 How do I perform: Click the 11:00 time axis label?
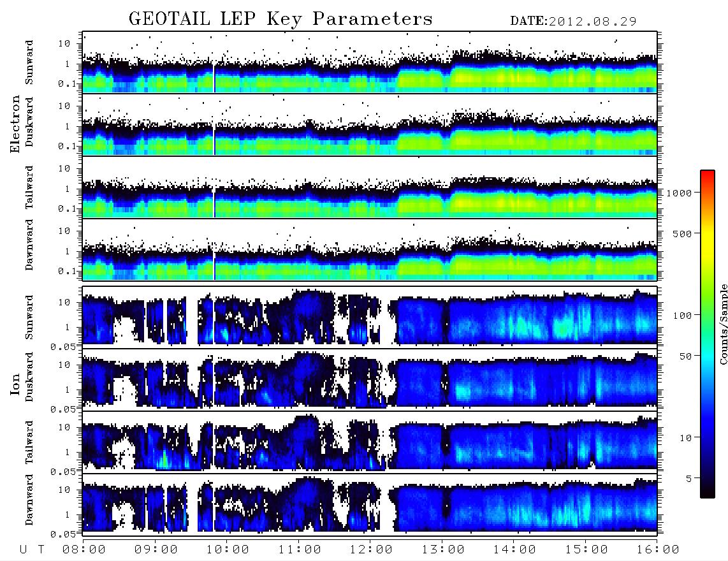tap(300, 550)
